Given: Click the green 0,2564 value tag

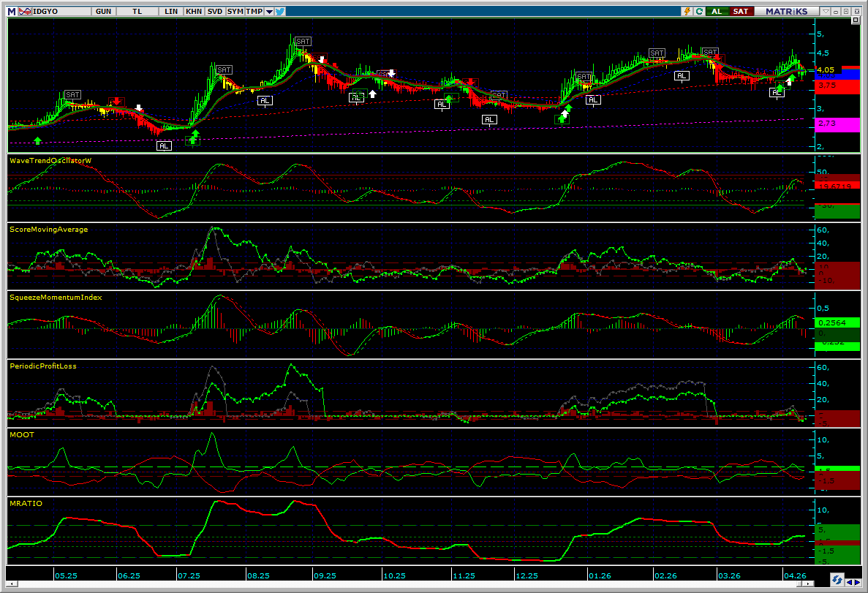Looking at the screenshot, I should [838, 322].
